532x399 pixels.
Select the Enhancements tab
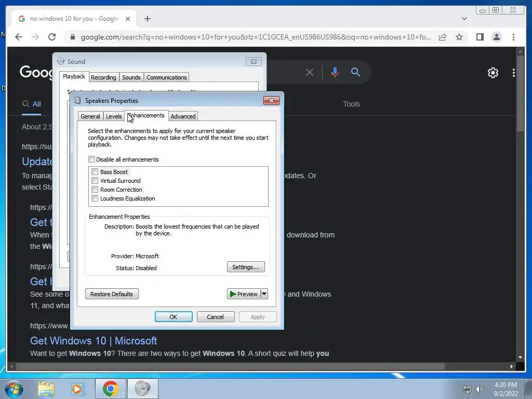coord(146,116)
